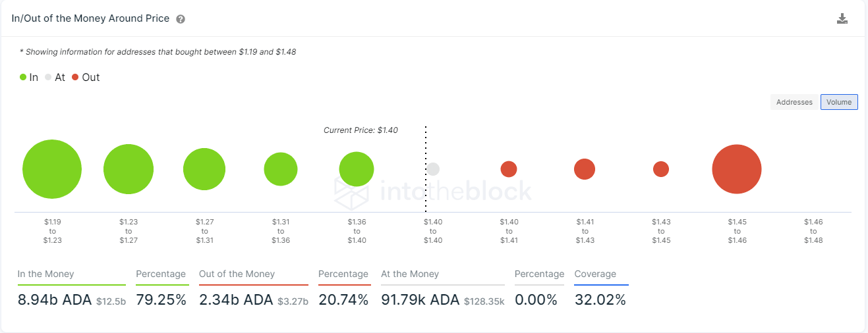The image size is (868, 333).
Task: Click the $1.36 to $1.40 green bubble
Action: point(357,169)
